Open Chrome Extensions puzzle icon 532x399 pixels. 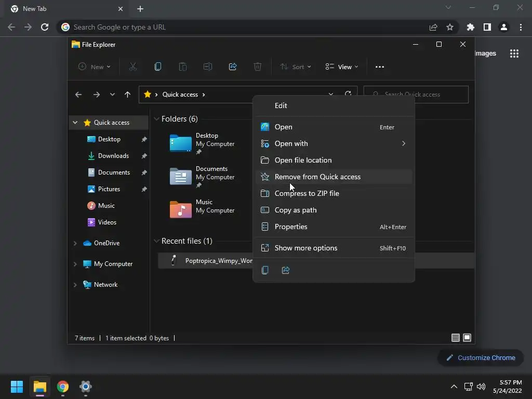471,27
